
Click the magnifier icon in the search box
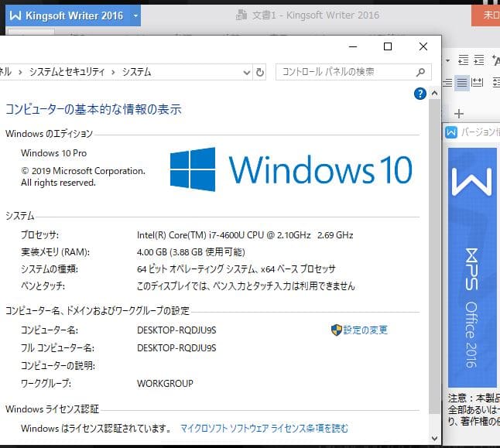pos(421,72)
